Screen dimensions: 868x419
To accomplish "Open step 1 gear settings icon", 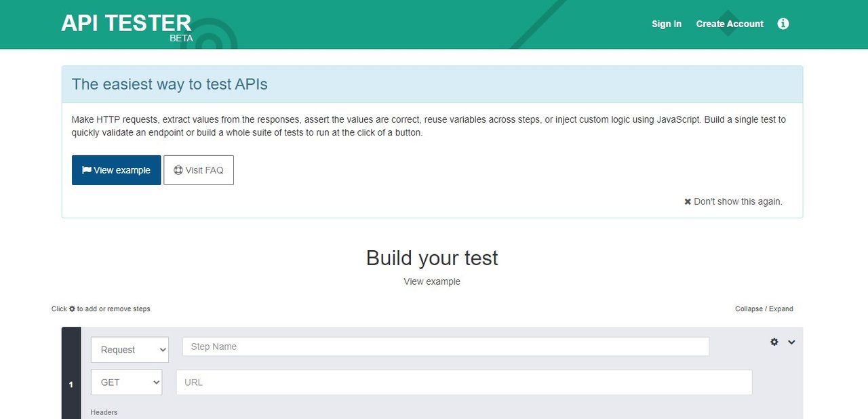I will 774,342.
